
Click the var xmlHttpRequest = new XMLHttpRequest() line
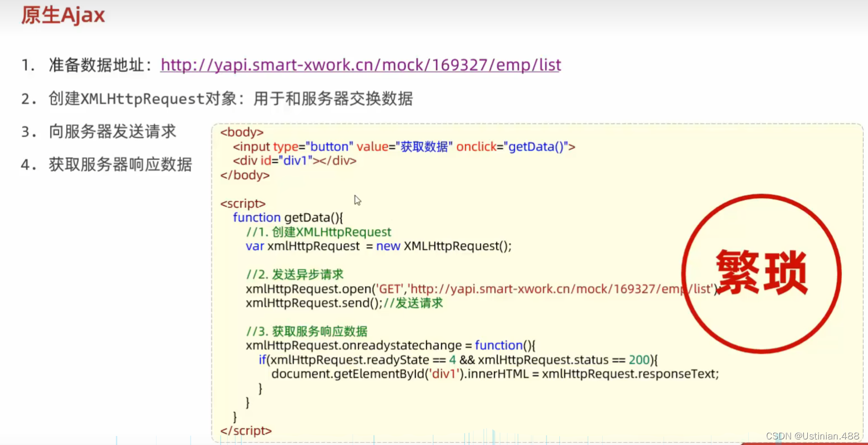coord(378,246)
